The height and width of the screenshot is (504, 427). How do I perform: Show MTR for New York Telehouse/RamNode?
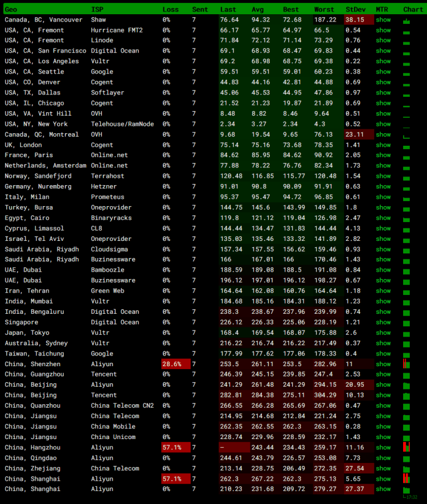point(383,124)
